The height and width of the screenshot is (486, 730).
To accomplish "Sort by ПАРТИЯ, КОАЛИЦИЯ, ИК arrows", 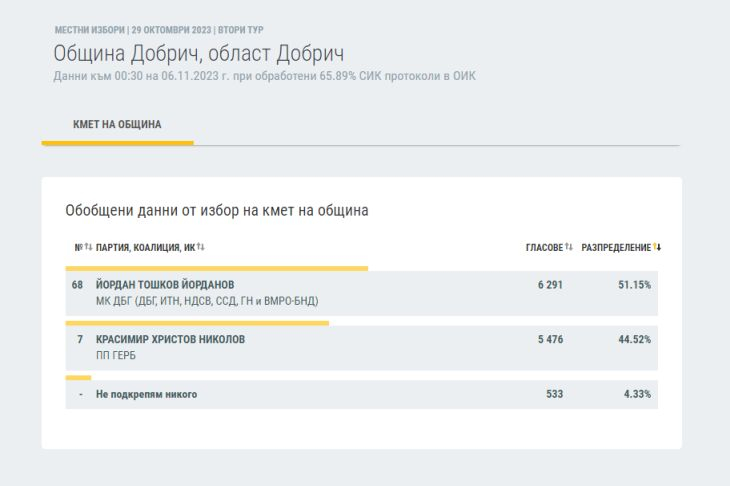I will pos(201,247).
